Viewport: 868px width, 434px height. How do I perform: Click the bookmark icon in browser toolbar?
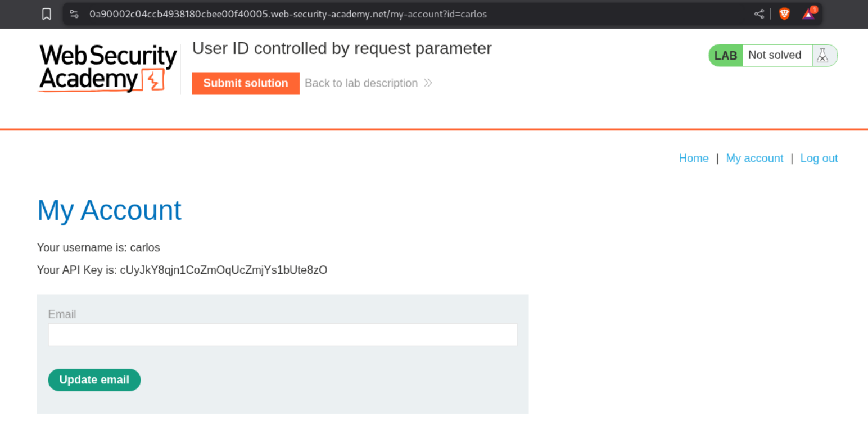(47, 14)
